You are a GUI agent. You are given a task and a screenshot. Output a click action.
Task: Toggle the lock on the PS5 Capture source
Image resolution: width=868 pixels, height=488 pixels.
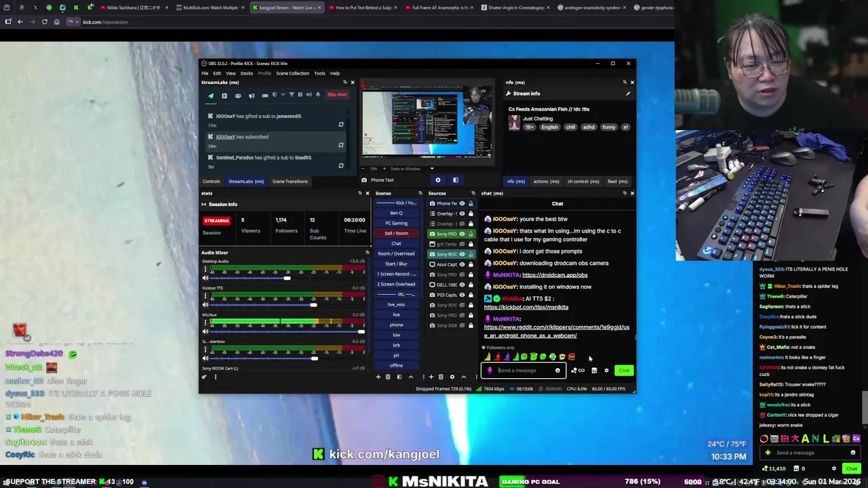471,295
